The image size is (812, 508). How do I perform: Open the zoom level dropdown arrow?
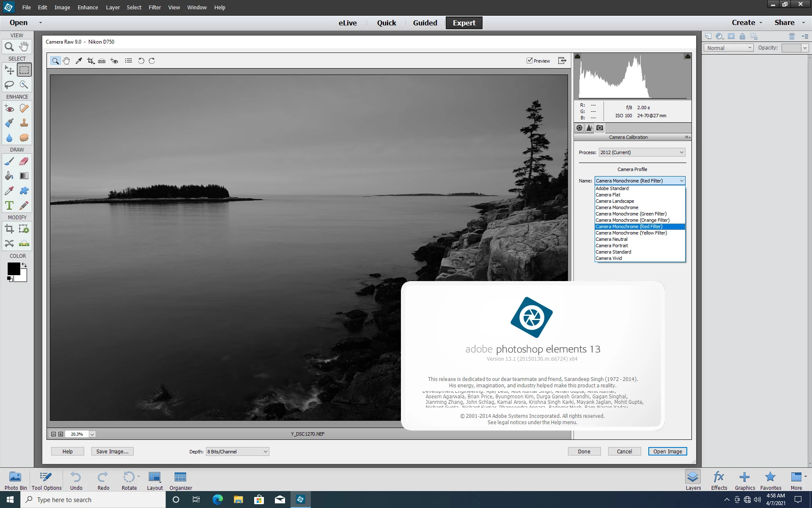pos(92,434)
